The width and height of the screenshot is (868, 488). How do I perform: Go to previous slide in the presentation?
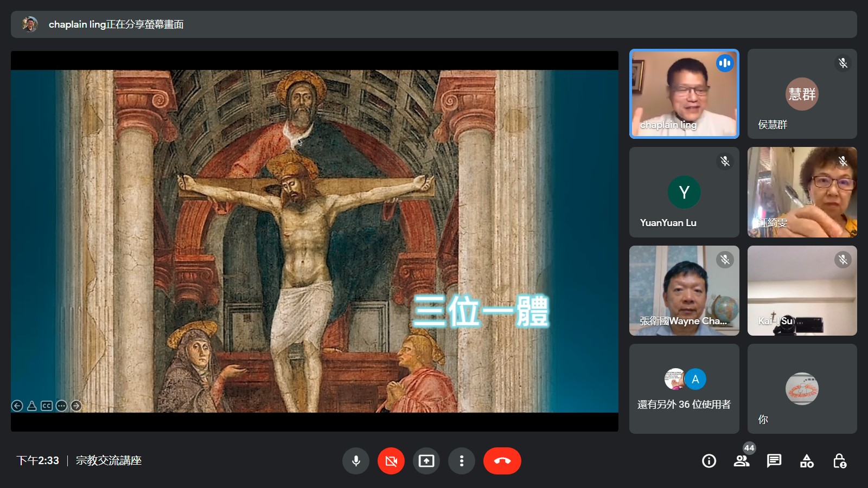pyautogui.click(x=17, y=406)
